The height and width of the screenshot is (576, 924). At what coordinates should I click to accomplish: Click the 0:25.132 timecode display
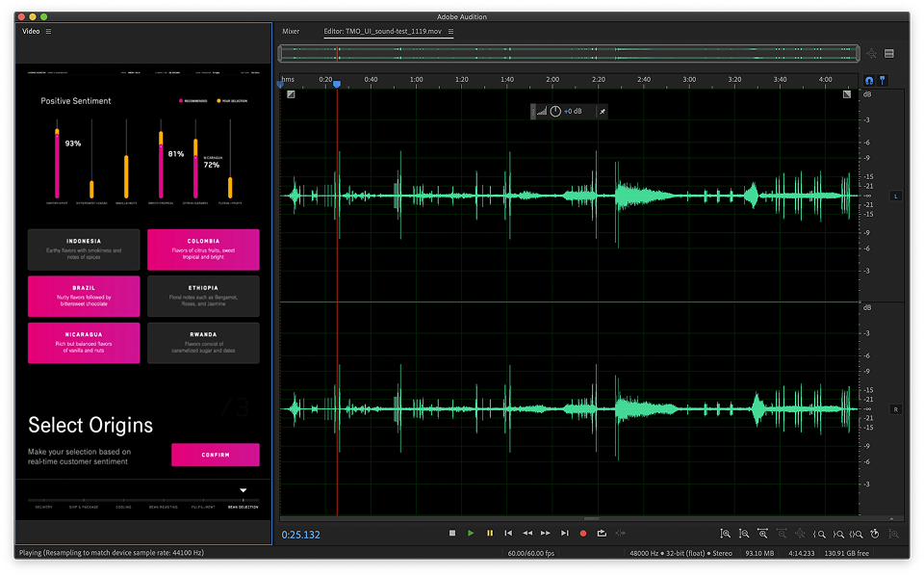point(300,536)
